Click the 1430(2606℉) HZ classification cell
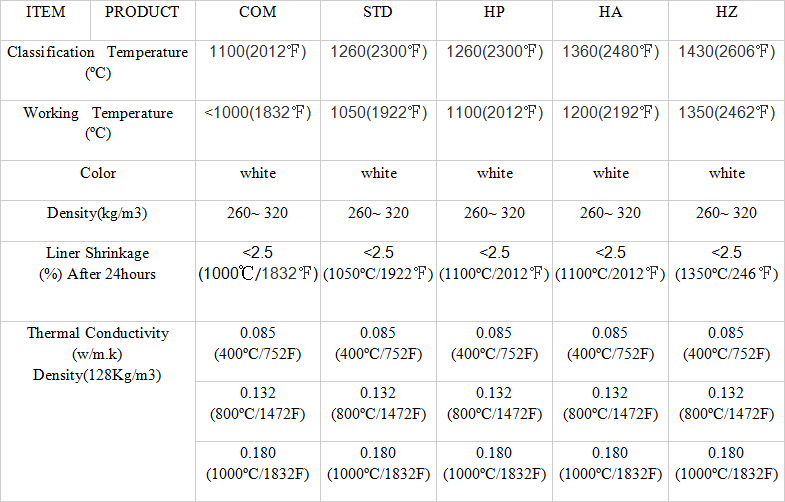 click(x=727, y=52)
